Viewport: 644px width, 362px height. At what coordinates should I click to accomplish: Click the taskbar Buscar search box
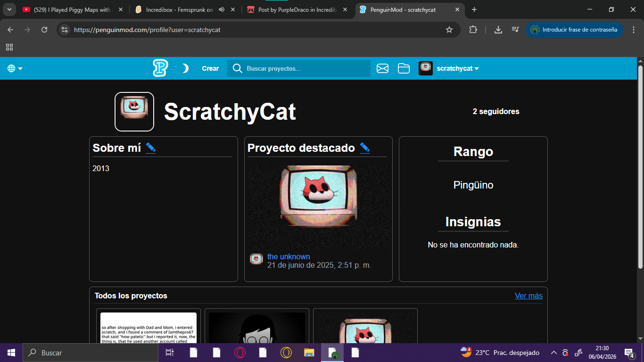(x=91, y=353)
